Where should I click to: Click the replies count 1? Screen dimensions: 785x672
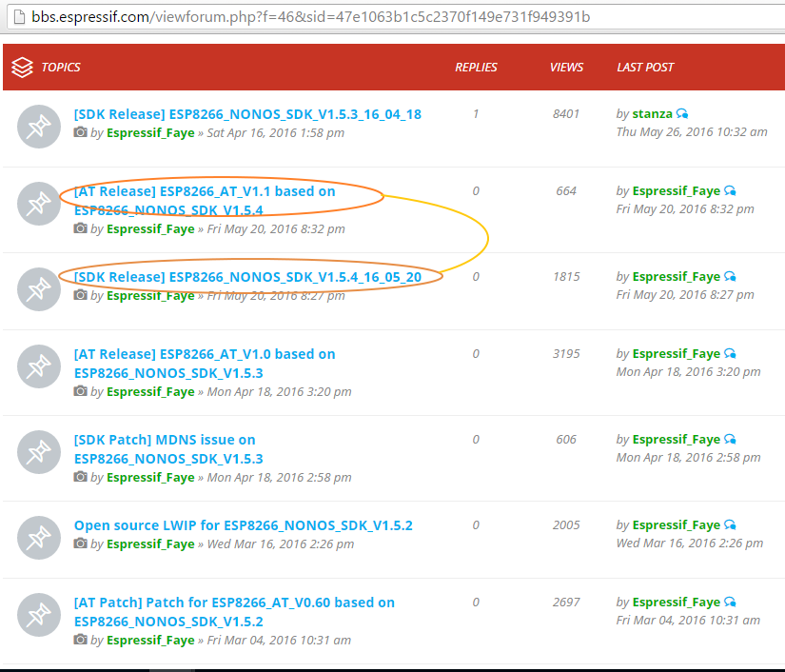coord(476,114)
